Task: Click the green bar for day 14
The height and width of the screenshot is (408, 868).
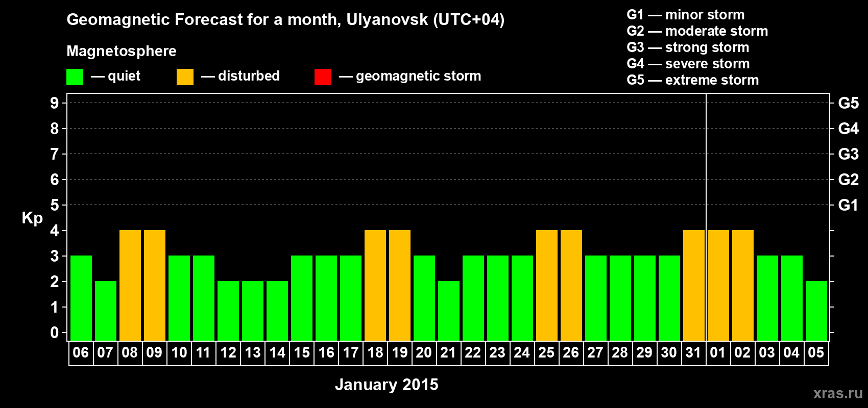Action: tap(277, 311)
